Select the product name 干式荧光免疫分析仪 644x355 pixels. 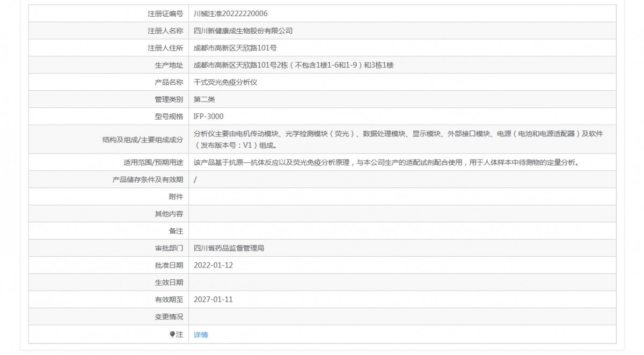(x=226, y=82)
